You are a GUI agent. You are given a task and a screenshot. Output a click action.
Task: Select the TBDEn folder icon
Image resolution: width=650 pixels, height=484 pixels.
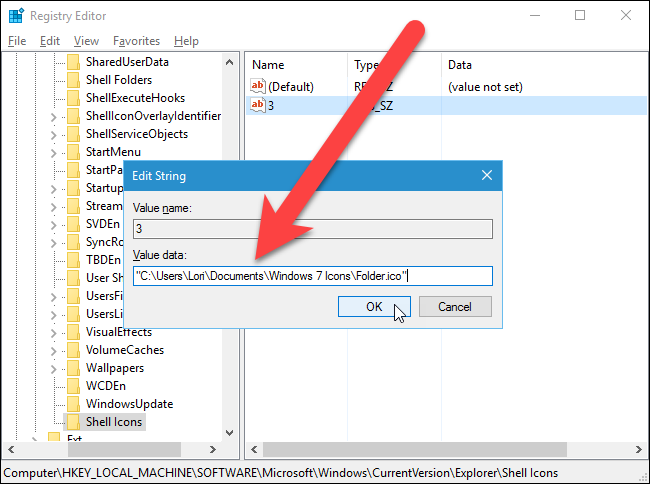click(73, 260)
